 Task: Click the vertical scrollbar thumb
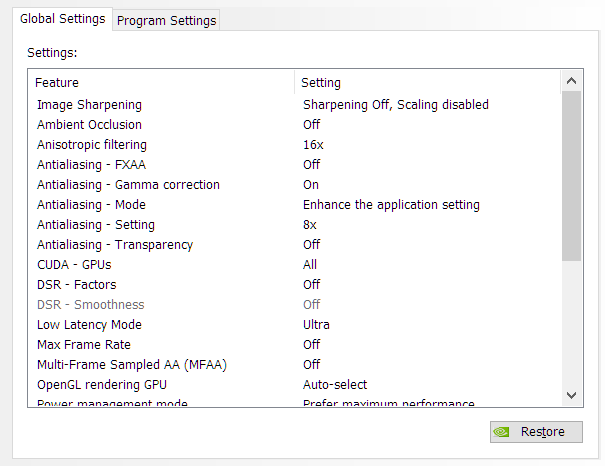coord(571,175)
